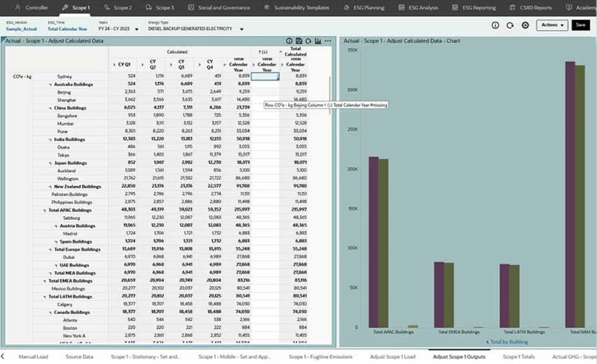Click the Sample_Actual version link

tap(22, 29)
